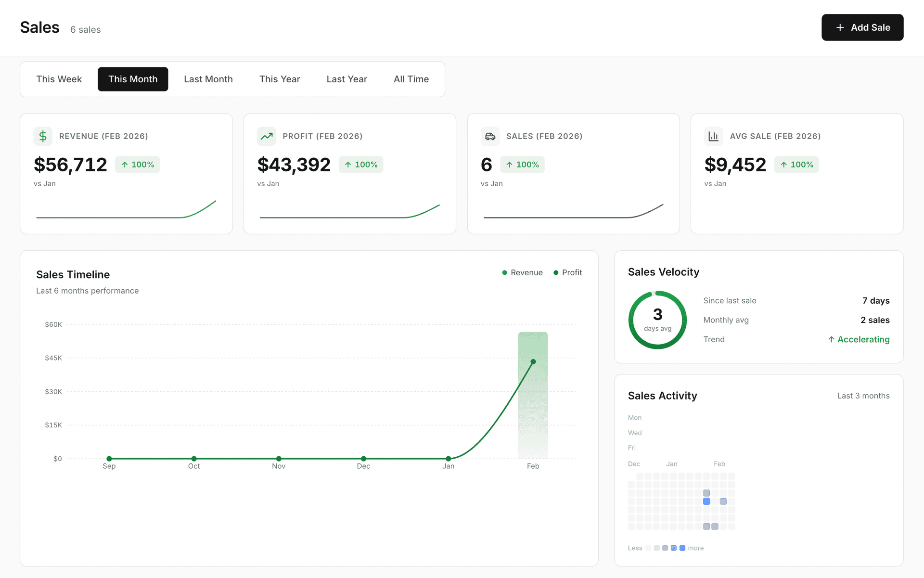This screenshot has height=578, width=924.
Task: Toggle the Revenue legend series
Action: click(x=522, y=272)
